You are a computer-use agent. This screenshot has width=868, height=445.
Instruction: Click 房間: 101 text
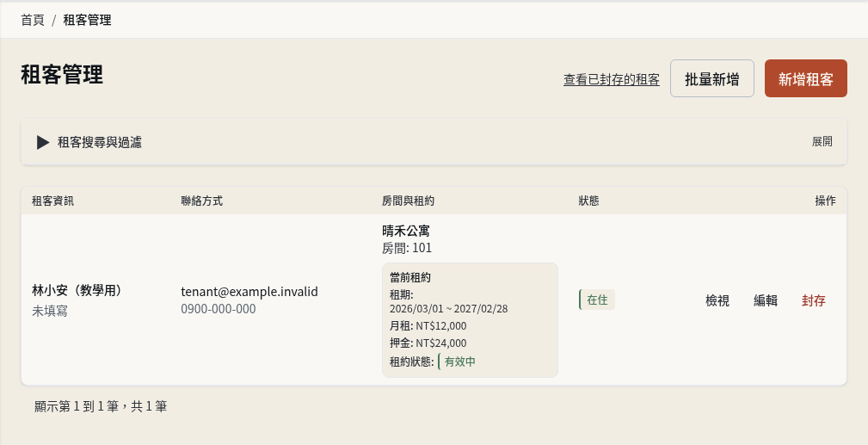pyautogui.click(x=407, y=248)
